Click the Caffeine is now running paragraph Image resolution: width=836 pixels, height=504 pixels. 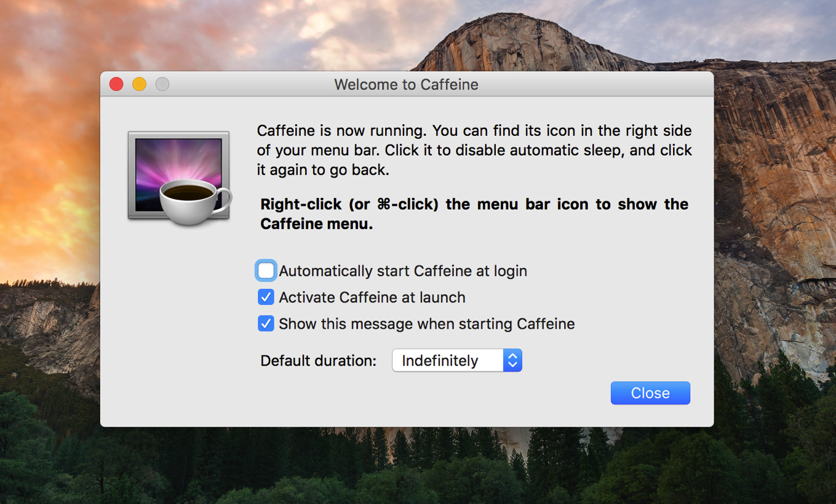[x=474, y=150]
